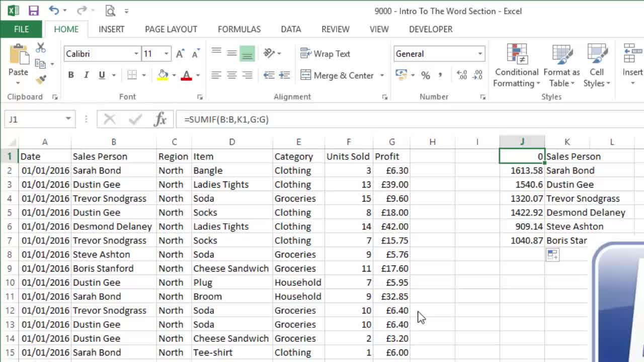The width and height of the screenshot is (644, 362).
Task: Toggle bottom align
Action: click(x=247, y=53)
